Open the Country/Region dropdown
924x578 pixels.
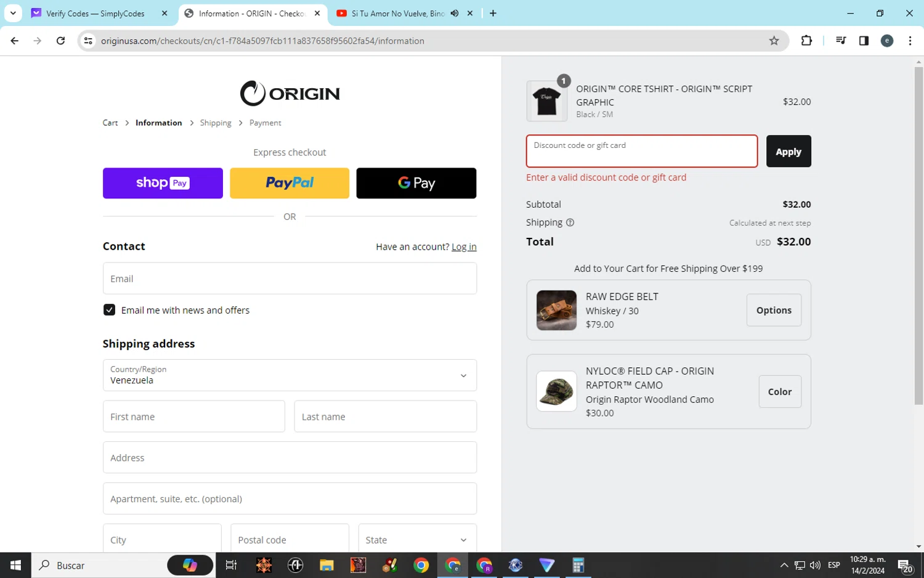pos(290,375)
